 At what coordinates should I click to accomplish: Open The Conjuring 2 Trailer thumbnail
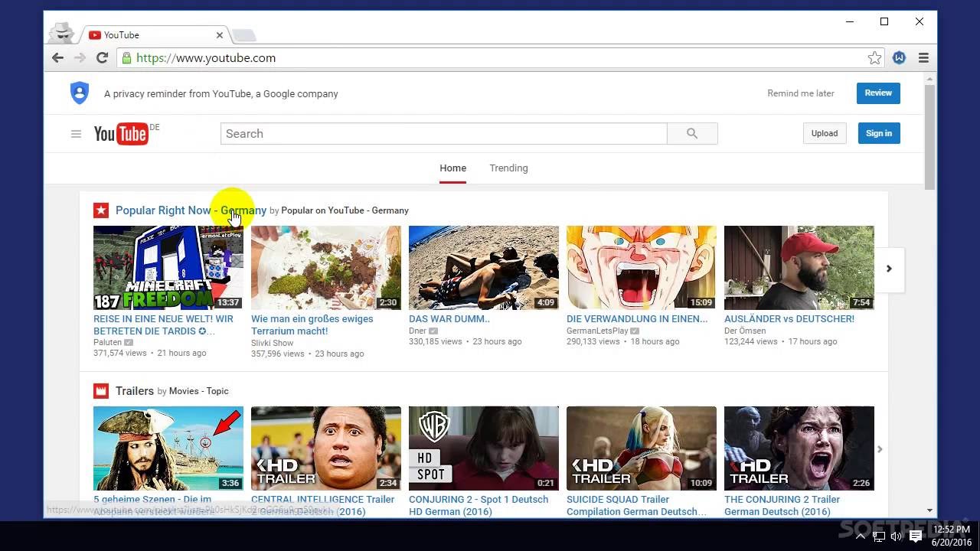tap(799, 448)
